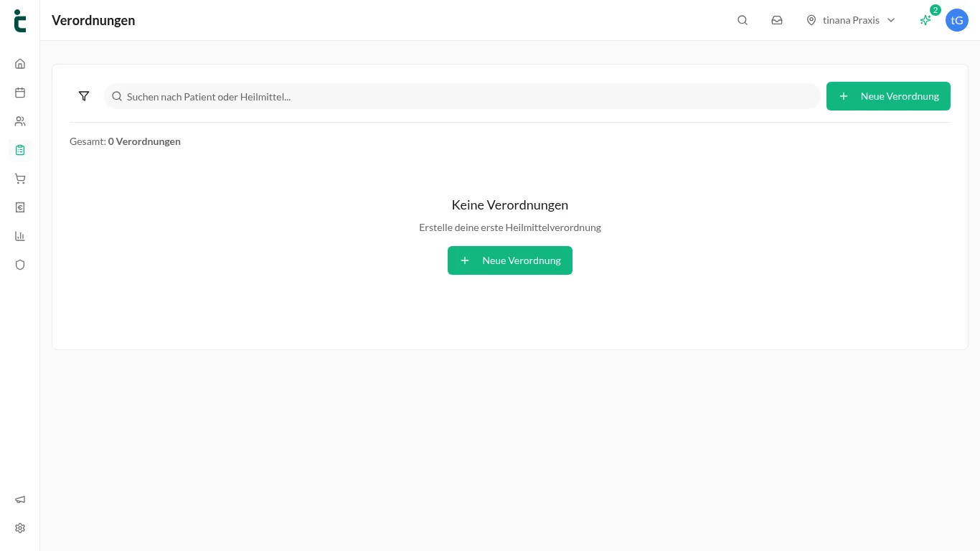Open the filter options for Verordnungen
Image resolution: width=980 pixels, height=551 pixels.
pos(84,96)
